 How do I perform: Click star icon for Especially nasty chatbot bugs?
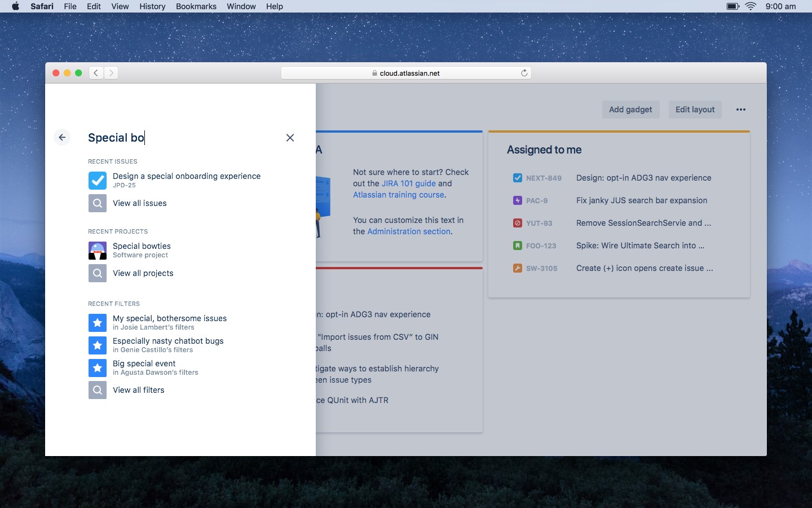pos(98,345)
